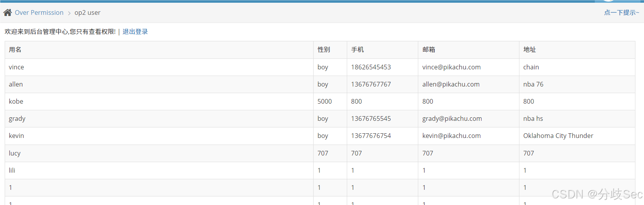Click the home icon in breadcrumb
The width and height of the screenshot is (644, 205).
(x=7, y=12)
